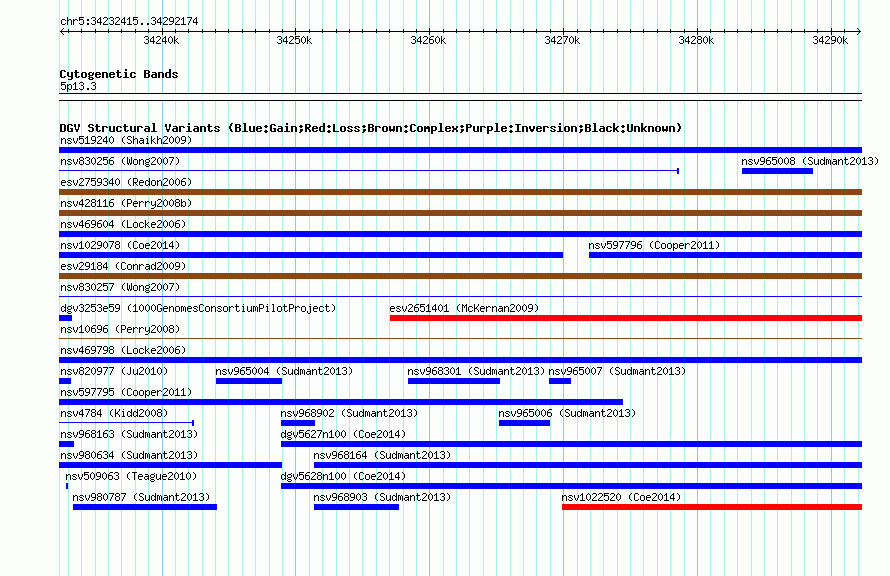Select the blue nsv980787 gain bar

tap(145, 507)
